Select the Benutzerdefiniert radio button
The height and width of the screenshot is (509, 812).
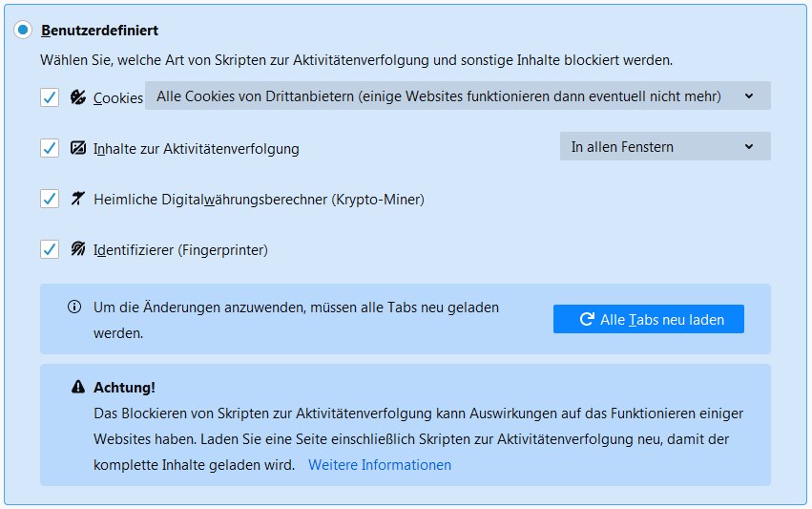click(x=23, y=31)
